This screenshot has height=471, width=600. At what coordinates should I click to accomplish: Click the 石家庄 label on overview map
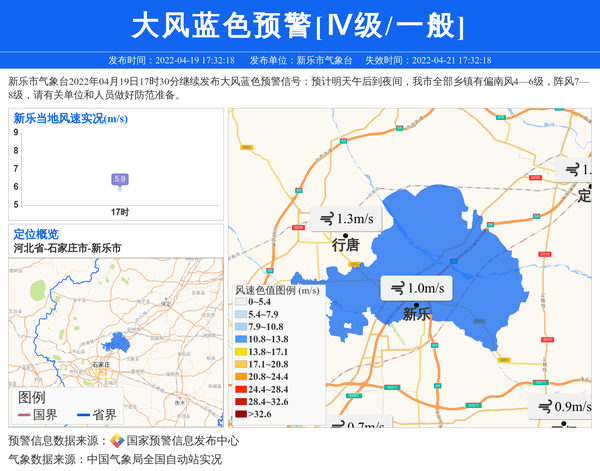[x=101, y=365]
